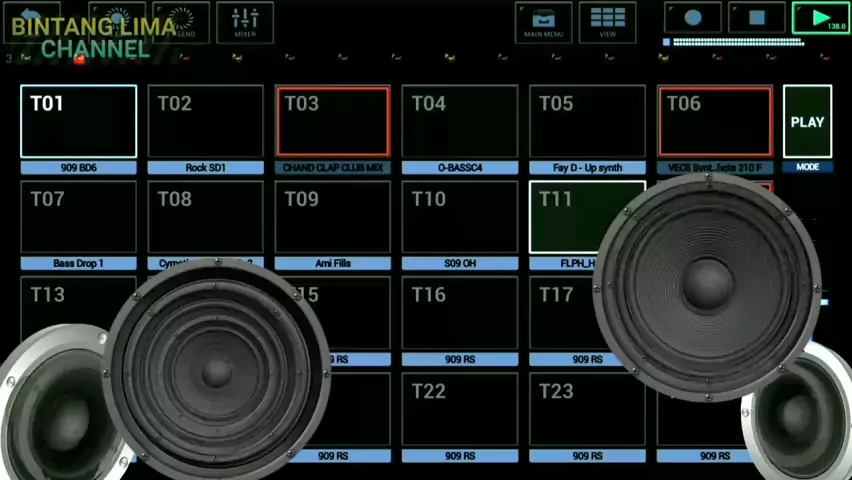Open sample selector labeled 909 BD6
The height and width of the screenshot is (480, 852).
point(78,168)
